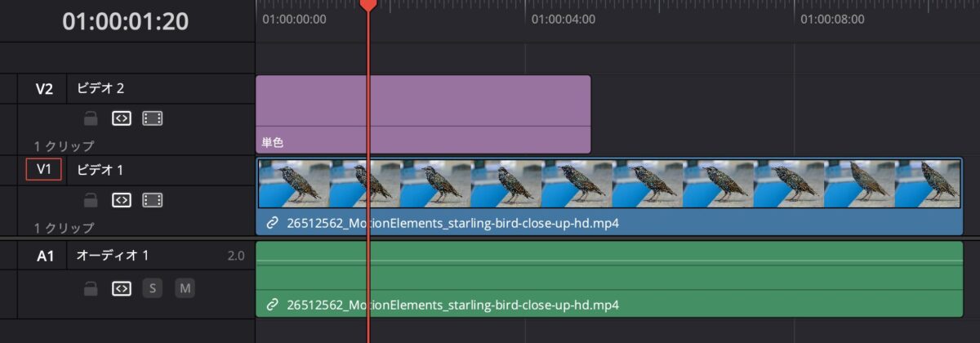Click the V1 destination control badge
This screenshot has width=980, height=343.
(43, 170)
